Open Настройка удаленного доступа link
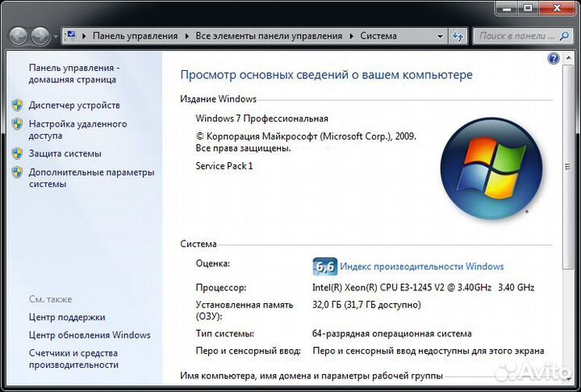 77,130
